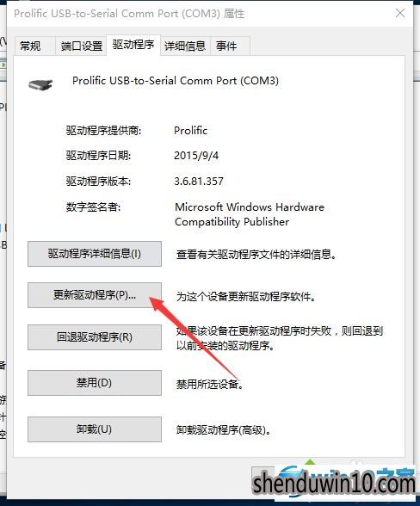The width and height of the screenshot is (420, 506).
Task: Click driver version value 3.6.81.357
Action: pyautogui.click(x=199, y=181)
